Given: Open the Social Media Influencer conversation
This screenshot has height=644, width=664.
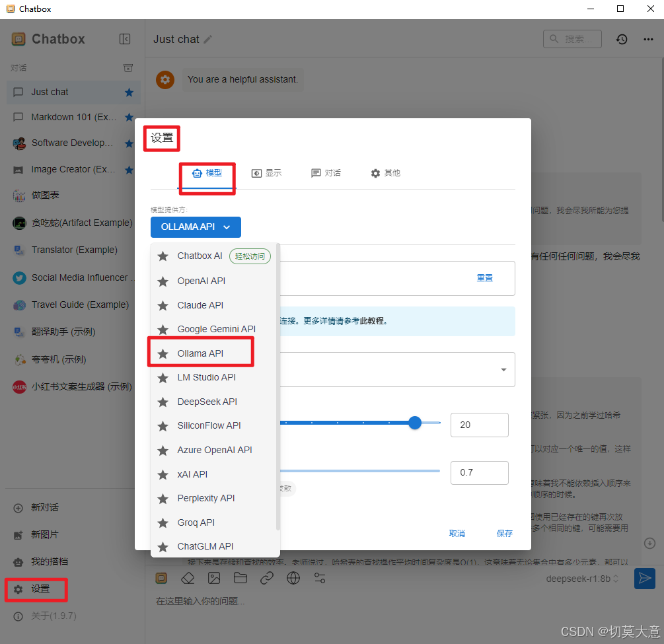Looking at the screenshot, I should click(x=73, y=278).
